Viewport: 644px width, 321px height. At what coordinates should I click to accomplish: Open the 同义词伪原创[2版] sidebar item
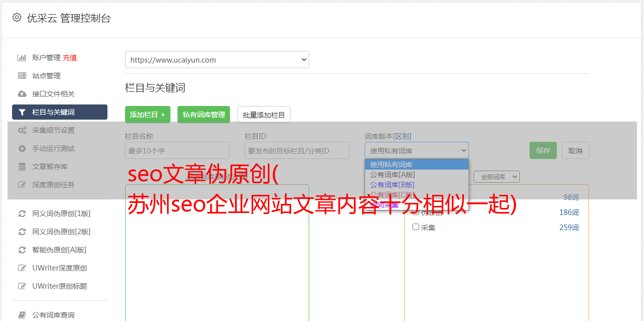60,232
